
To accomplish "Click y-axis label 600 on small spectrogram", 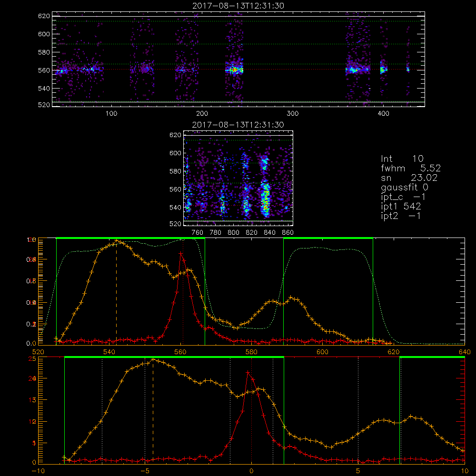I will point(175,153).
